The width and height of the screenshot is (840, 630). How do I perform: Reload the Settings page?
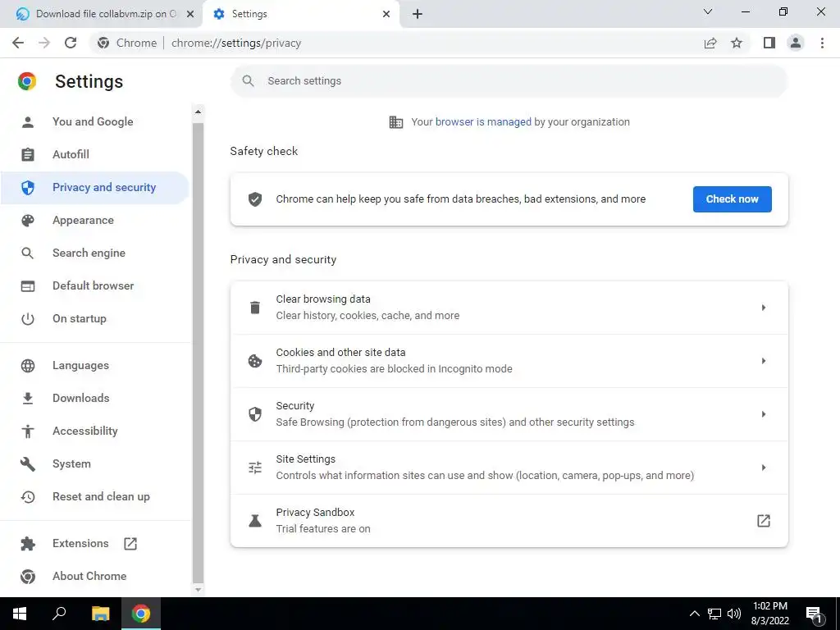point(71,43)
